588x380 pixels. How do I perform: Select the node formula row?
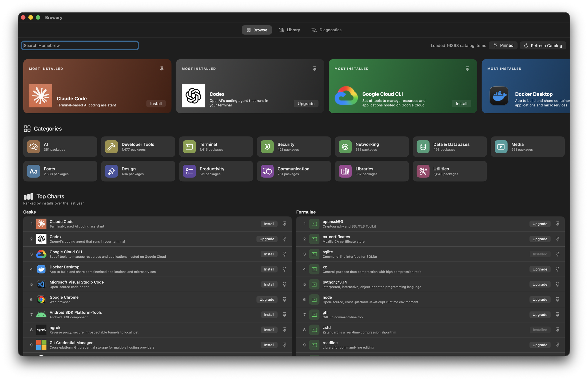click(x=430, y=299)
